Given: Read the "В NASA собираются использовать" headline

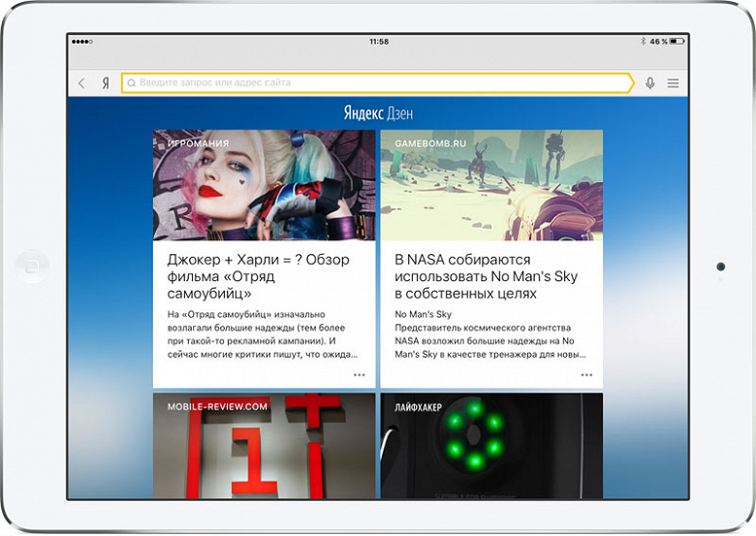Looking at the screenshot, I should coord(486,276).
